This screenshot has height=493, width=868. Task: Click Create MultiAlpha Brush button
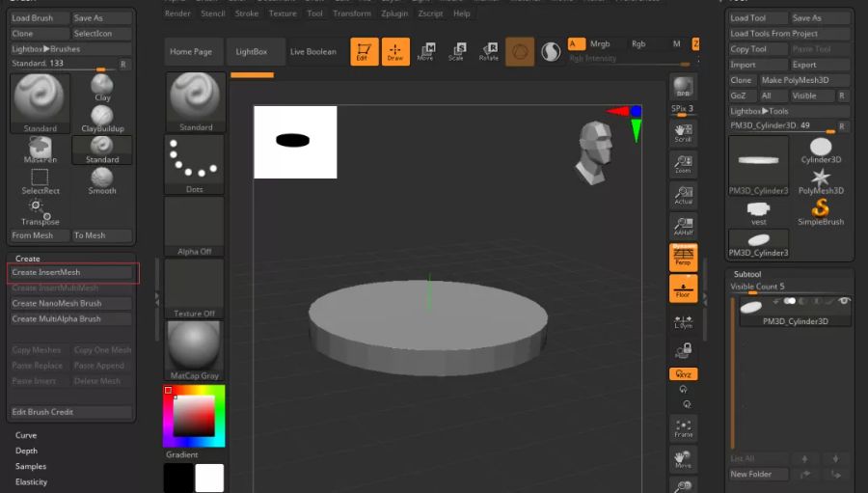pos(70,318)
